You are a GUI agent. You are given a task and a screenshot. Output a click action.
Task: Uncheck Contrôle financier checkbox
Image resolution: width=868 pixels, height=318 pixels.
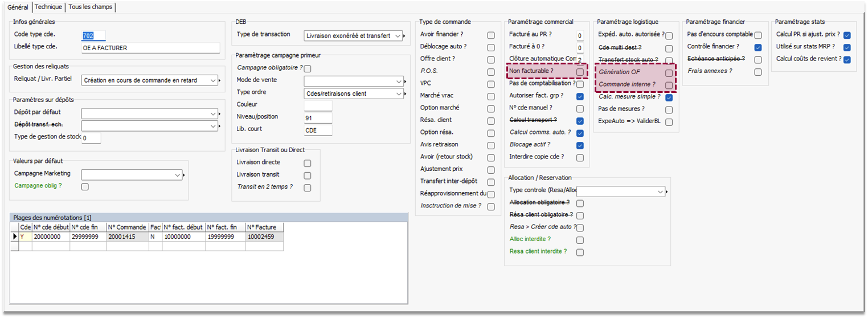[758, 47]
